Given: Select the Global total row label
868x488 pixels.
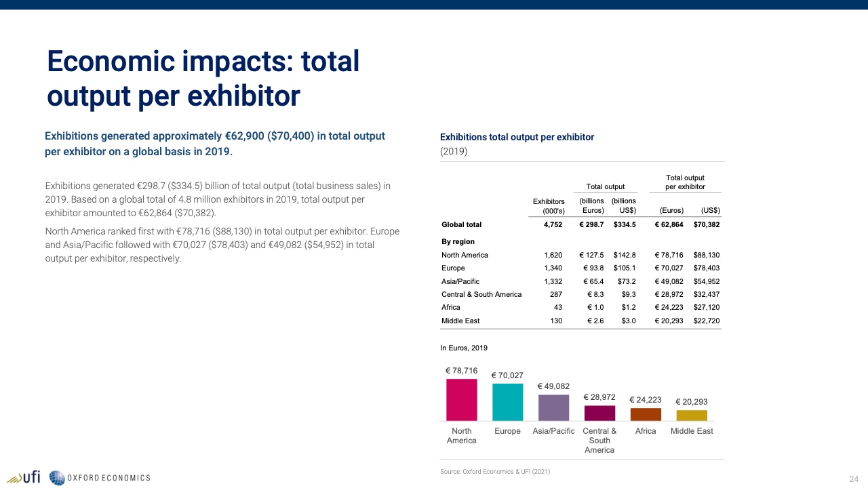Looking at the screenshot, I should point(461,224).
